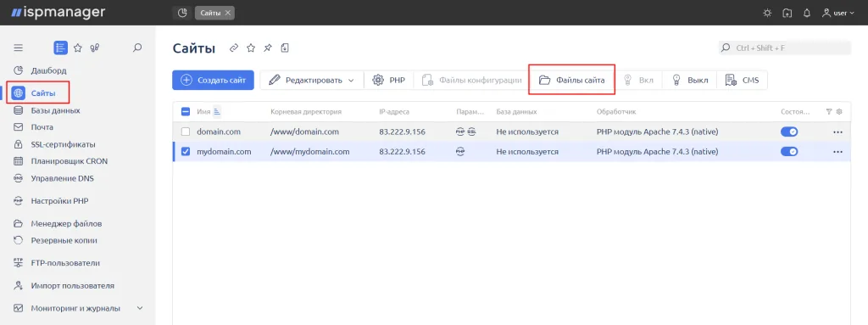The width and height of the screenshot is (868, 325).
Task: Select the menu list view icon
Action: [60, 48]
